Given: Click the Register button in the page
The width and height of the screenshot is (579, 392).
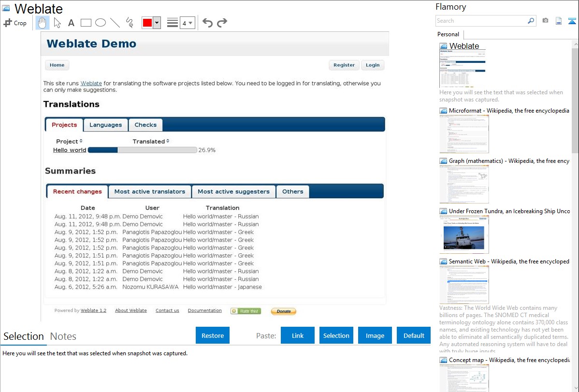Looking at the screenshot, I should pyautogui.click(x=344, y=65).
